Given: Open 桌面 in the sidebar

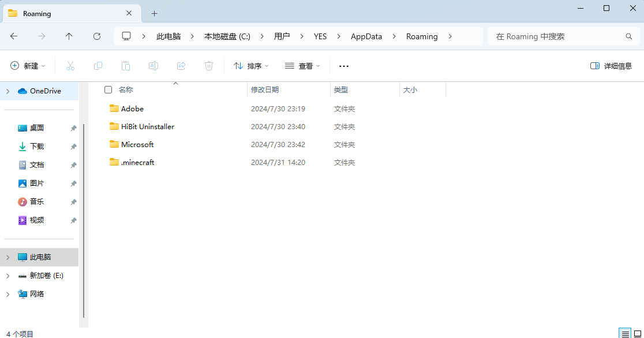Looking at the screenshot, I should [36, 127].
